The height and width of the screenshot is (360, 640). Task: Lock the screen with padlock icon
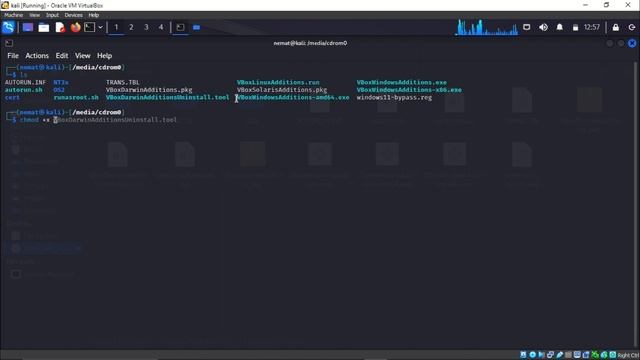coord(616,27)
